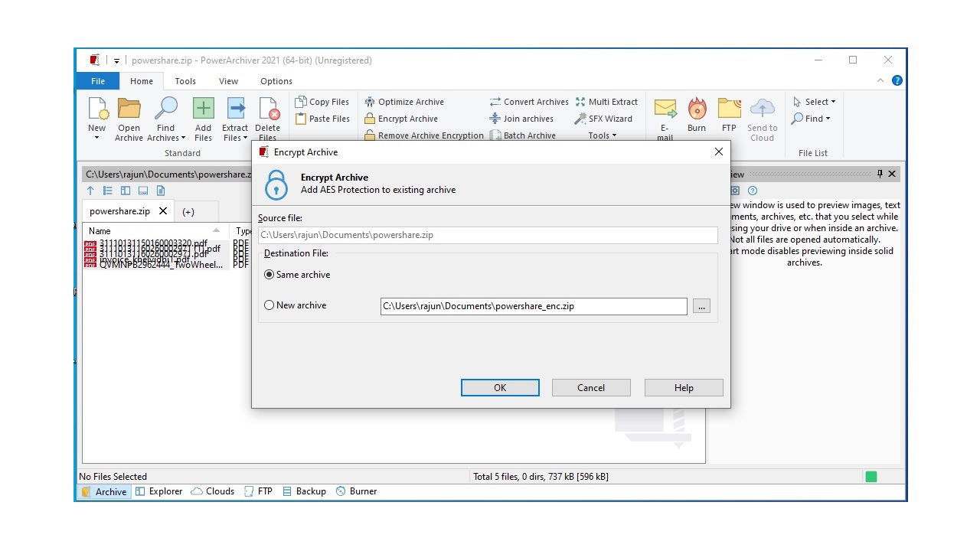Screen dimensions: 980x551
Task: Click the new archive destination path field
Action: [534, 306]
